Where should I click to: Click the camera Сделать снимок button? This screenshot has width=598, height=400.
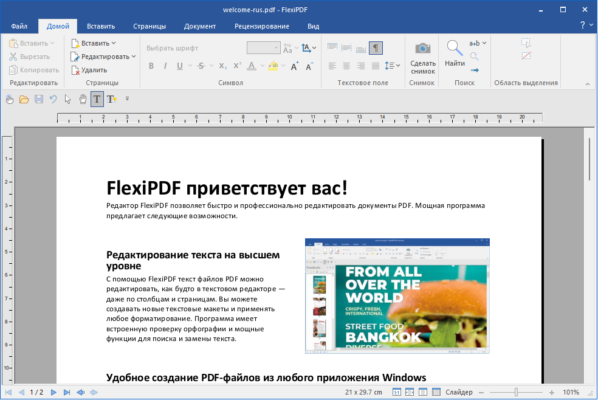423,58
